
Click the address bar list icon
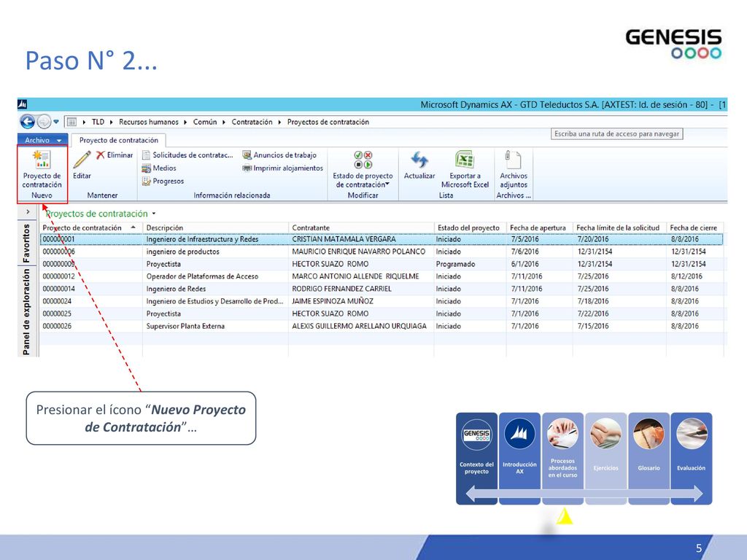tap(71, 122)
